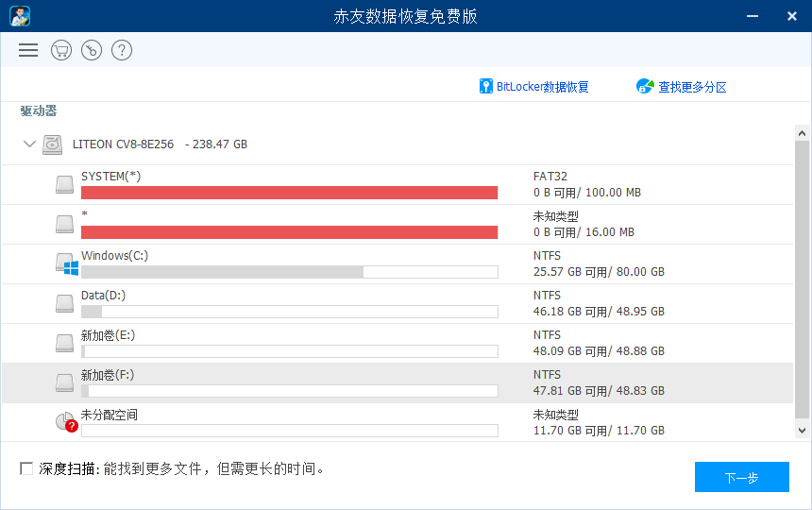Image resolution: width=812 pixels, height=510 pixels.
Task: Open the hamburger menu
Action: click(x=28, y=50)
